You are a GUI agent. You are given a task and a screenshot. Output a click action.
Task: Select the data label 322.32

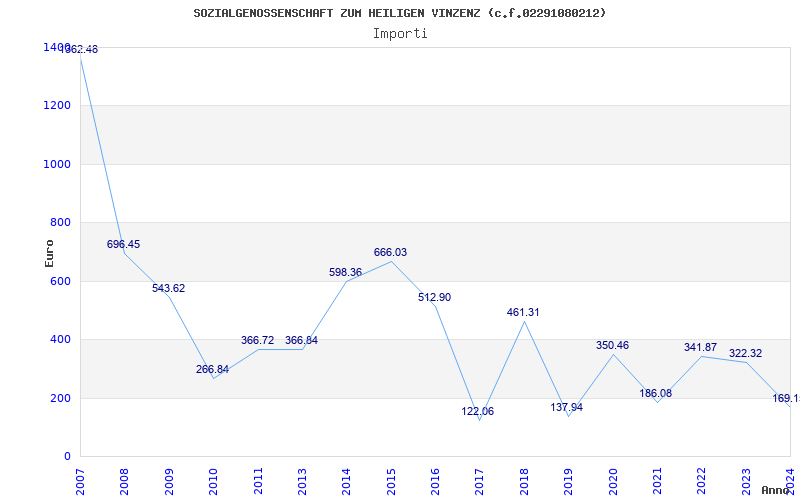coord(745,354)
